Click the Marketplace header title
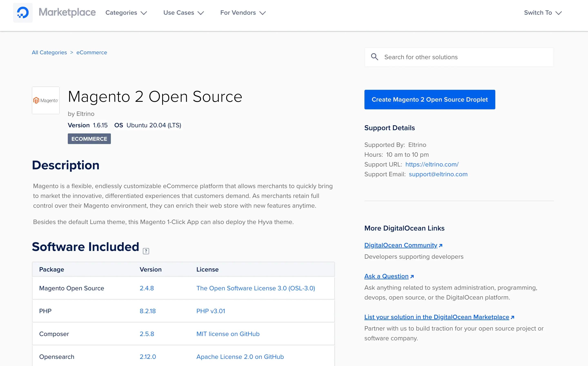The height and width of the screenshot is (366, 588). [x=67, y=12]
